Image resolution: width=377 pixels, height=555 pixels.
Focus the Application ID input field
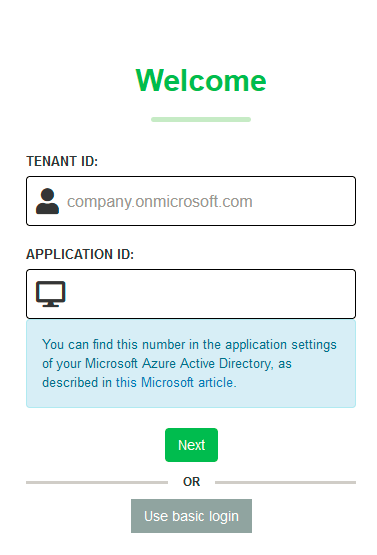click(x=191, y=294)
